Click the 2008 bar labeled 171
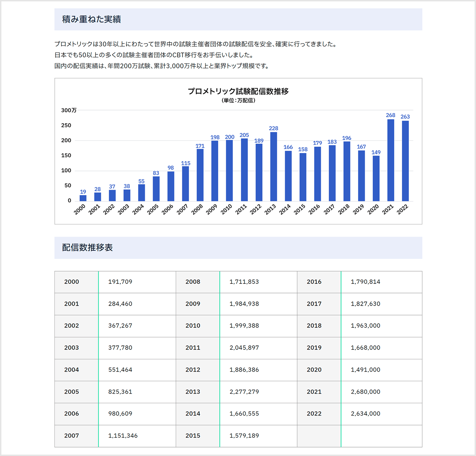Viewport: 476px width, 456px height. pyautogui.click(x=200, y=175)
